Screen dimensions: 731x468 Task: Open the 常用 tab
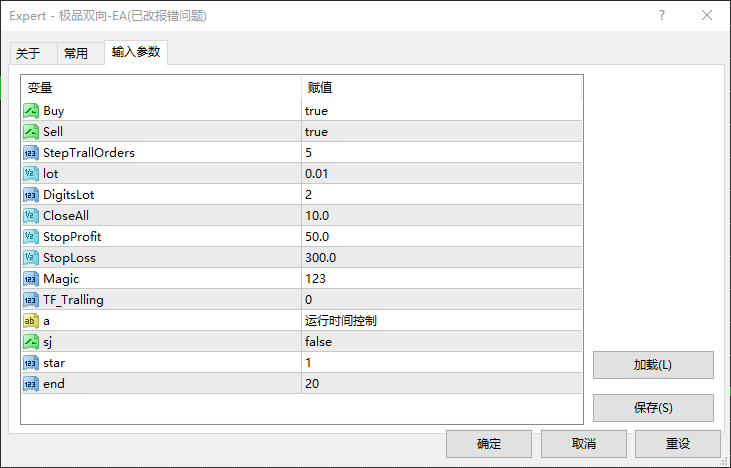[x=76, y=54]
